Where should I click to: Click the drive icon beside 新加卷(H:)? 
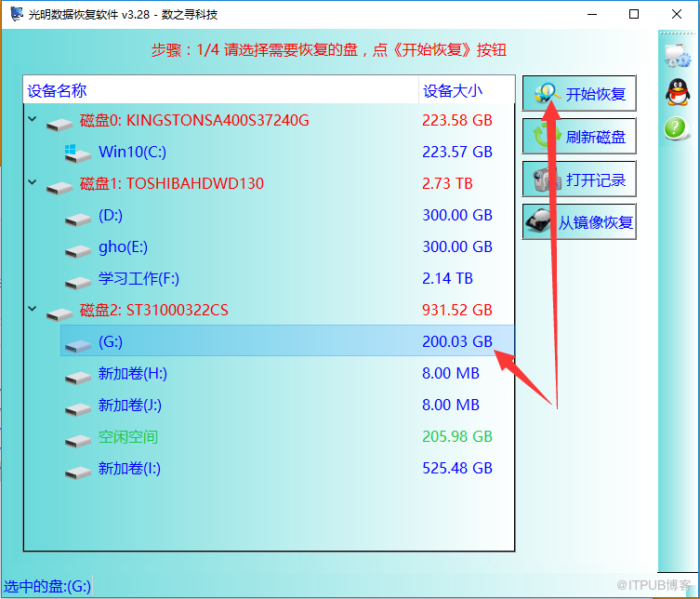78,378
